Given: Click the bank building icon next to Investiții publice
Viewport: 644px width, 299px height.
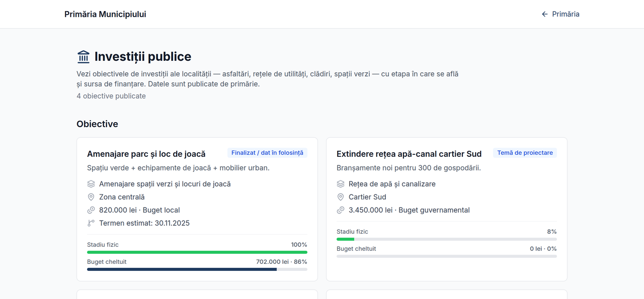Looking at the screenshot, I should click(84, 56).
